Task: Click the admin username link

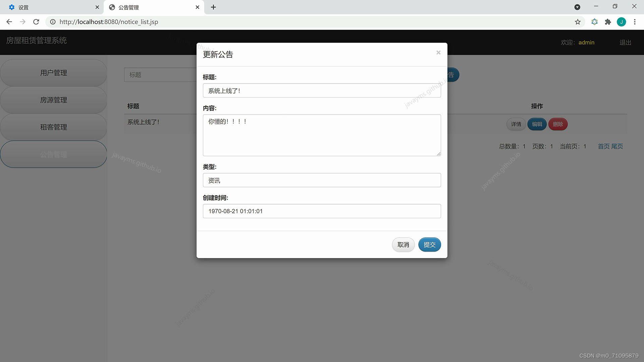Action: pos(586,43)
